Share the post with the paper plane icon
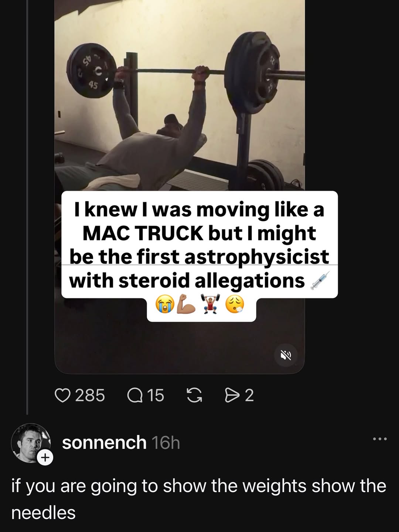Image resolution: width=399 pixels, height=532 pixels. (x=233, y=395)
